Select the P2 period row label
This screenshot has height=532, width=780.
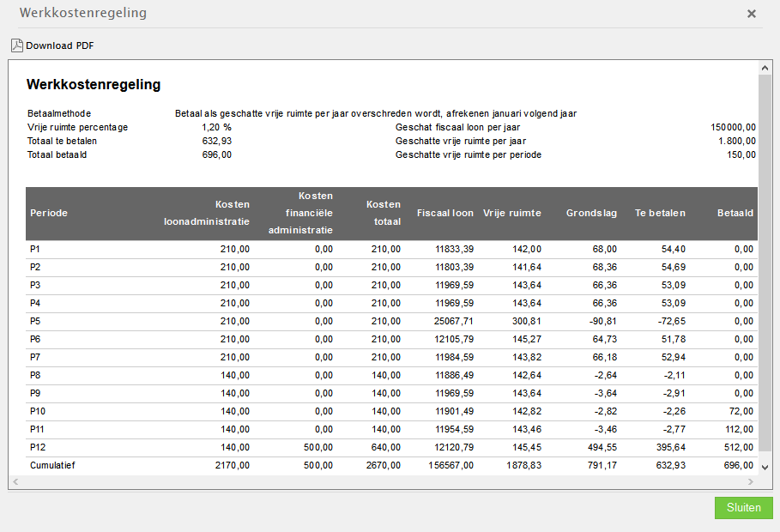tap(35, 267)
